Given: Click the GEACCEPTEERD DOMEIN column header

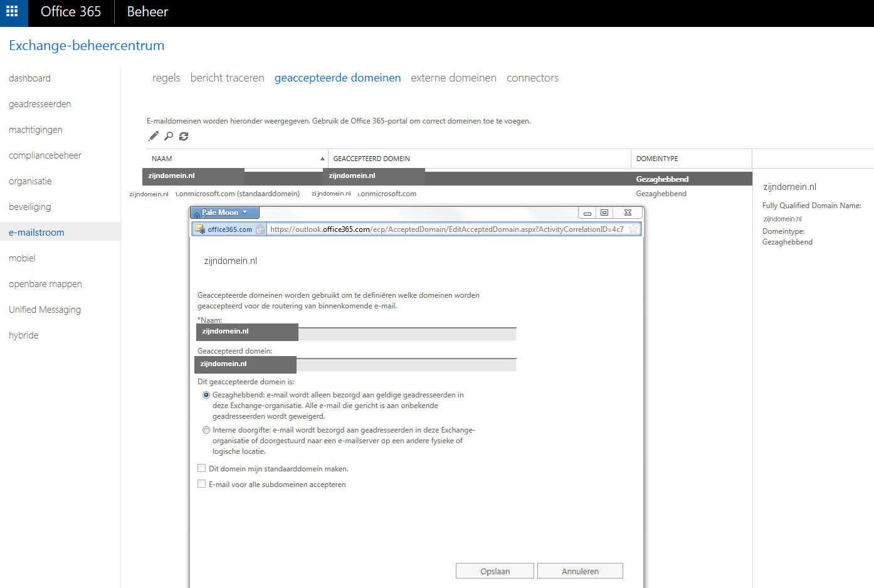Looking at the screenshot, I should click(372, 159).
